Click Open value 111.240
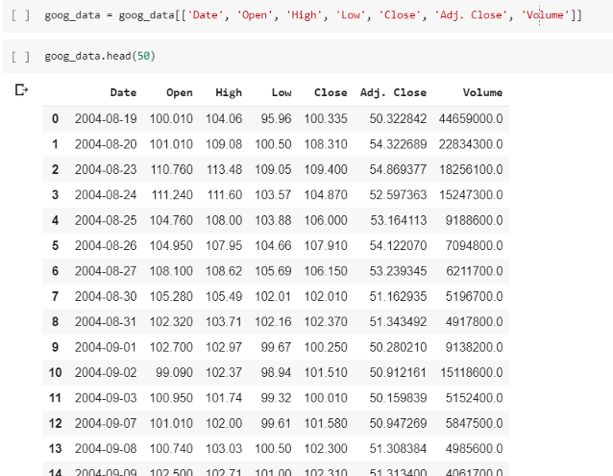613x476 pixels. 172,195
